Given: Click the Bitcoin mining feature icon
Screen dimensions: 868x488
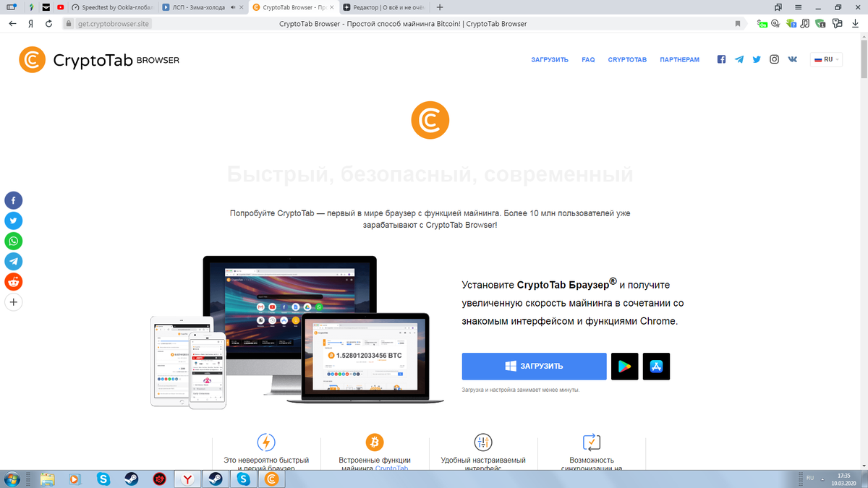Looking at the screenshot, I should pyautogui.click(x=375, y=442).
